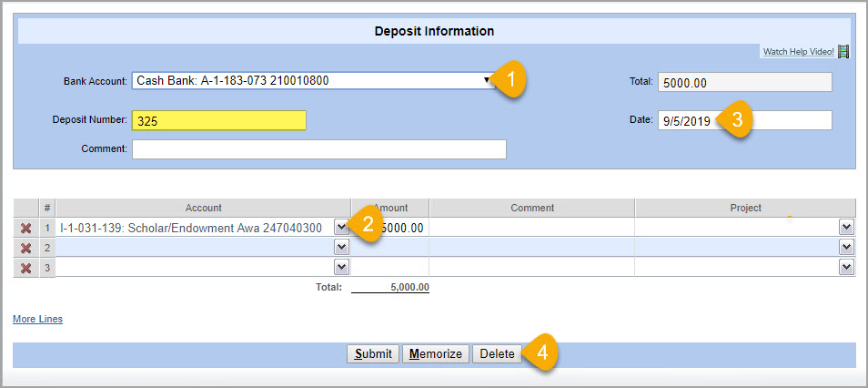868x388 pixels.
Task: Click the empty deposit Comment field
Action: [318, 149]
